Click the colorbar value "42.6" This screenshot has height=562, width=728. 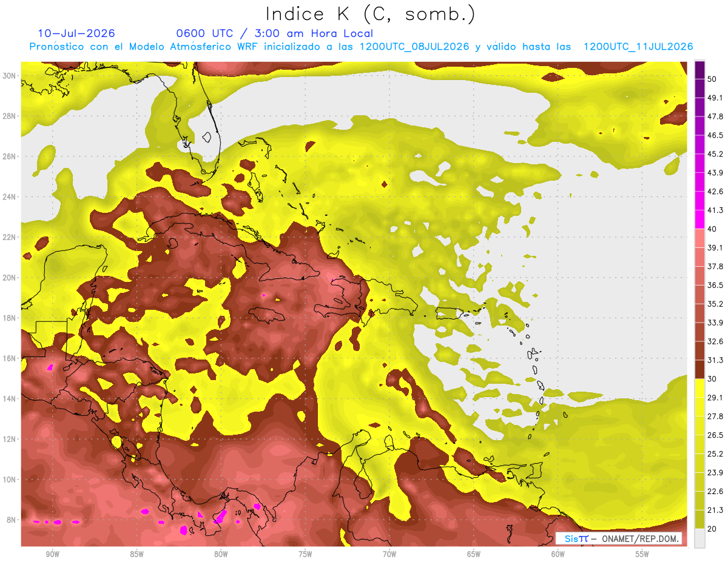(x=715, y=192)
